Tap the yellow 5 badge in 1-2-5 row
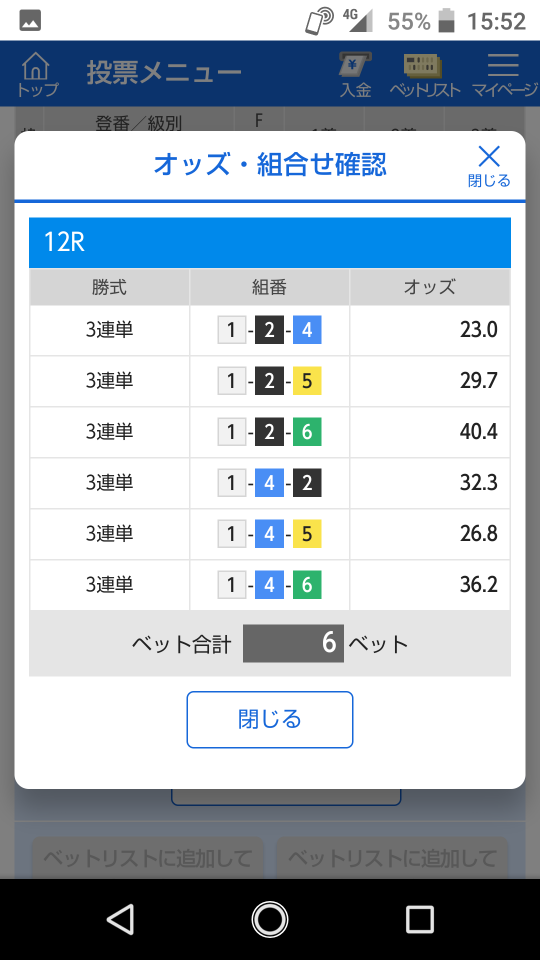The height and width of the screenshot is (960, 540). [307, 381]
